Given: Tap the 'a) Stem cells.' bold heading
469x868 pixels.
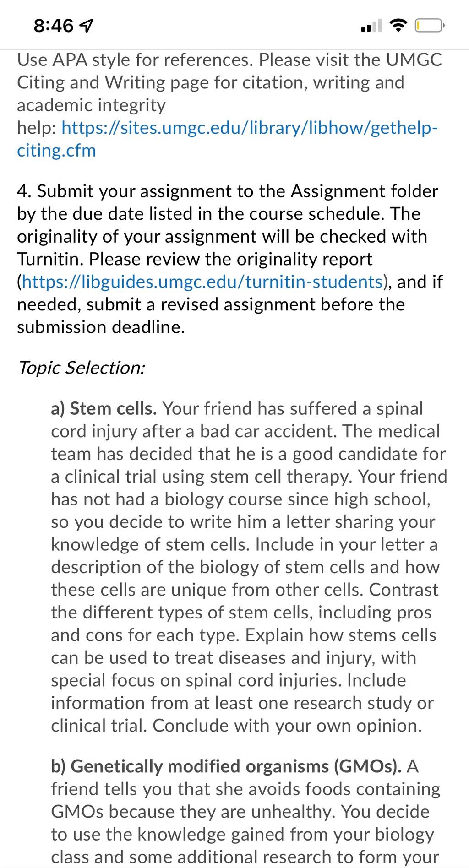Looking at the screenshot, I should (x=104, y=408).
